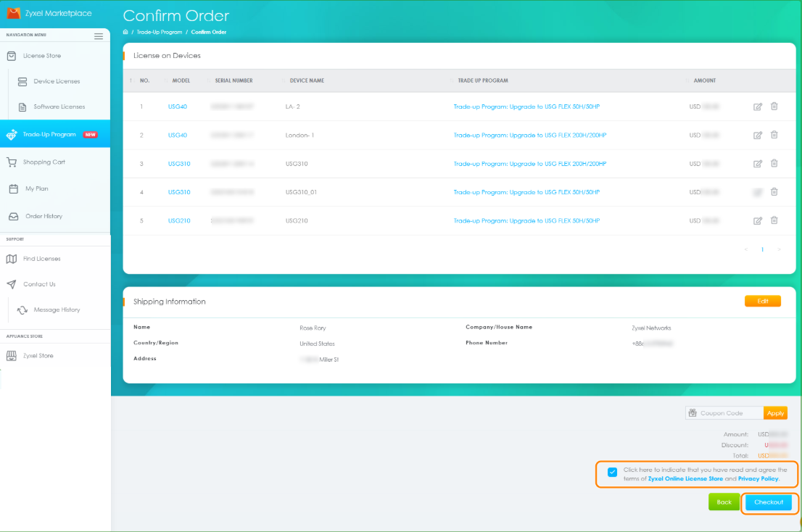The image size is (802, 532).
Task: Open Contact Us in support section
Action: (x=39, y=284)
